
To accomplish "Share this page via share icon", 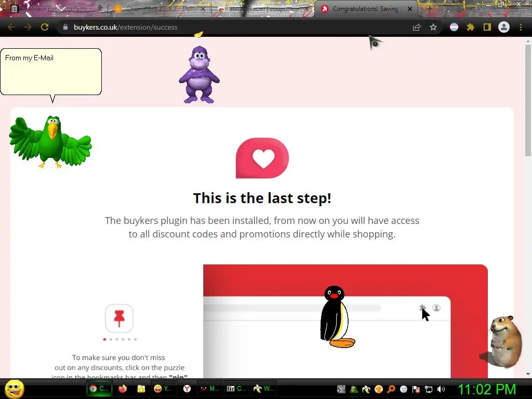I will pos(417,27).
